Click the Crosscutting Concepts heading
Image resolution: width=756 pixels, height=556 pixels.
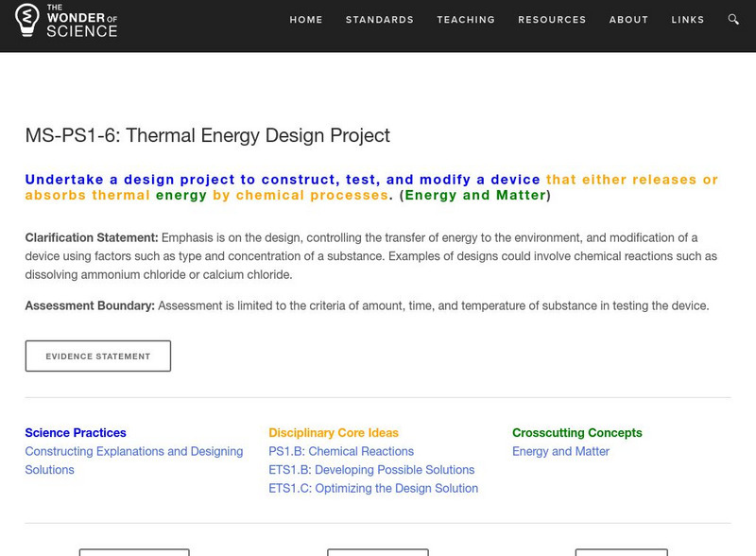click(x=576, y=433)
